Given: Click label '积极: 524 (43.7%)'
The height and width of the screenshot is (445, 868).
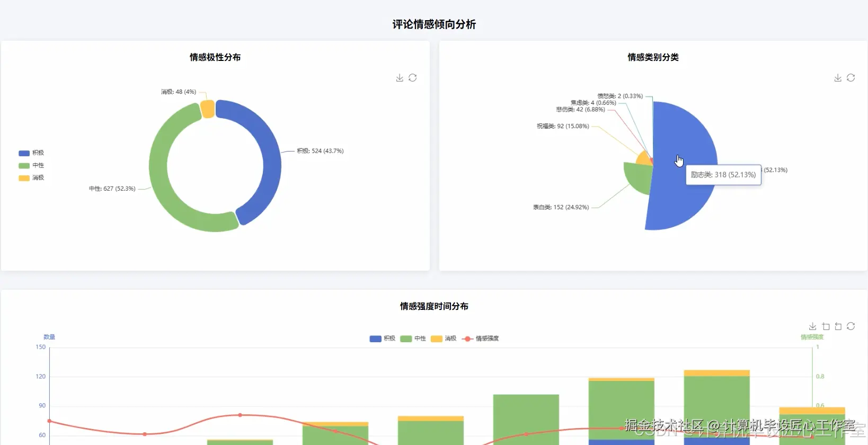Looking at the screenshot, I should pyautogui.click(x=320, y=151).
